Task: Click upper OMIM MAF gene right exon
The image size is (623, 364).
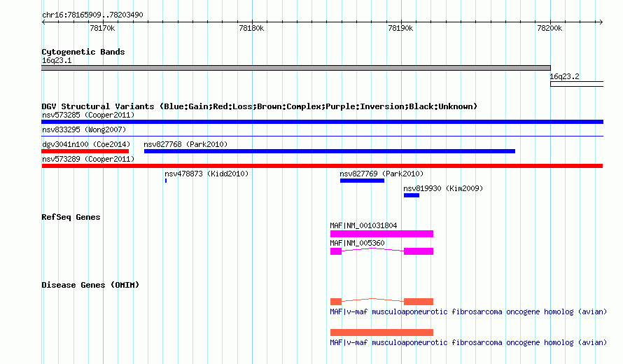Action: point(419,302)
